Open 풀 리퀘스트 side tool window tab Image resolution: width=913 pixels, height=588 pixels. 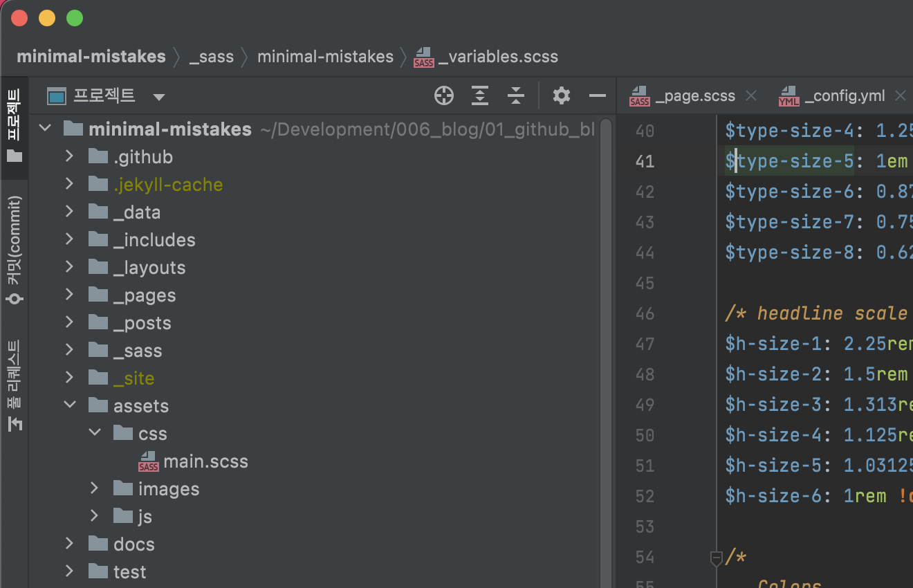[x=14, y=385]
